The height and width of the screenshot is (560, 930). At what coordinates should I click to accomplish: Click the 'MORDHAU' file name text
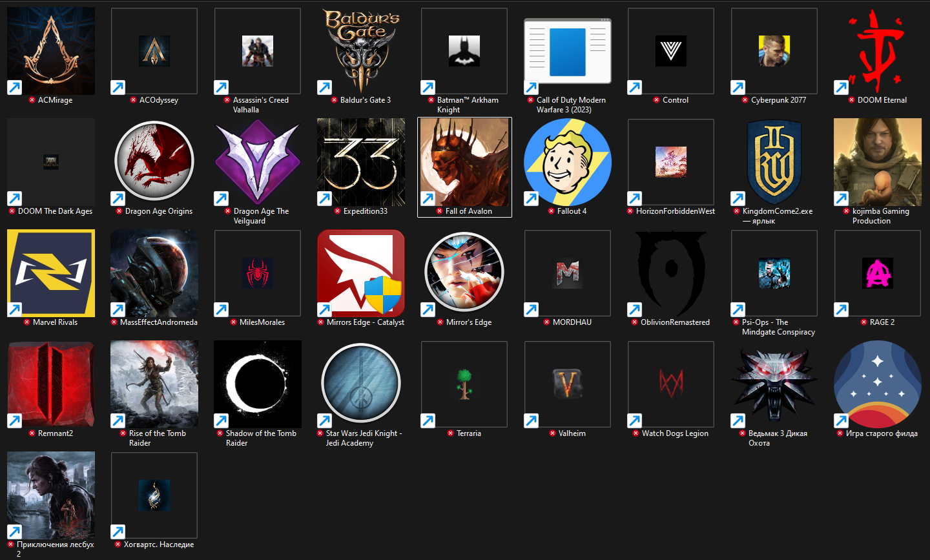(572, 322)
